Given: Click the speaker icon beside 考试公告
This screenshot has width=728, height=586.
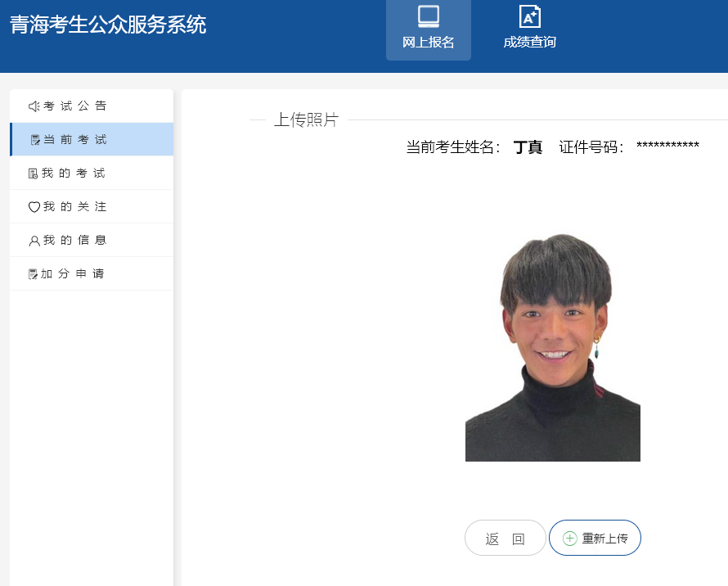Looking at the screenshot, I should coord(34,106).
